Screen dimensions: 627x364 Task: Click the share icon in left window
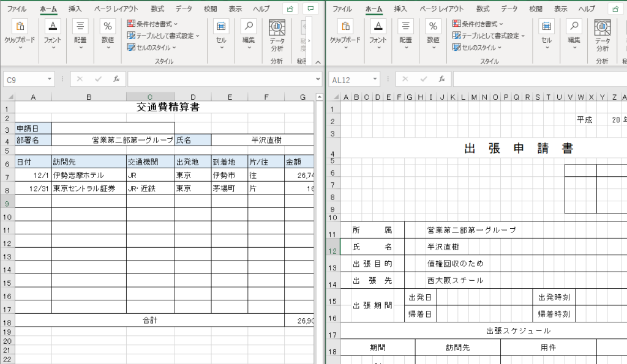pyautogui.click(x=291, y=9)
